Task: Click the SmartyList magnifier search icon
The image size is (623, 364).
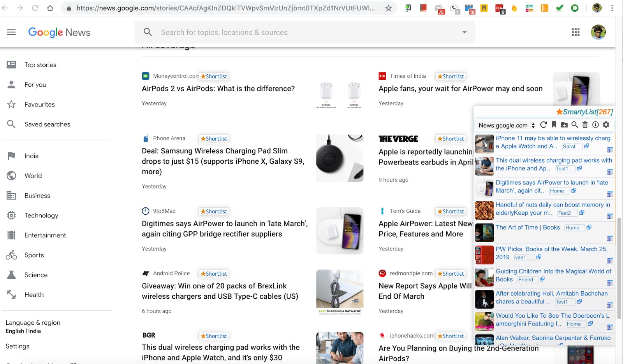Action: pyautogui.click(x=574, y=125)
